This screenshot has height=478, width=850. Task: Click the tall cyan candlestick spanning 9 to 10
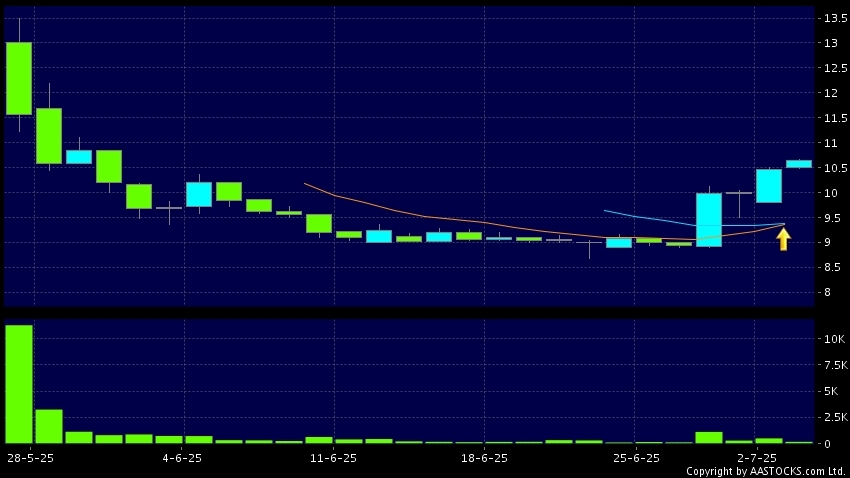coord(709,219)
